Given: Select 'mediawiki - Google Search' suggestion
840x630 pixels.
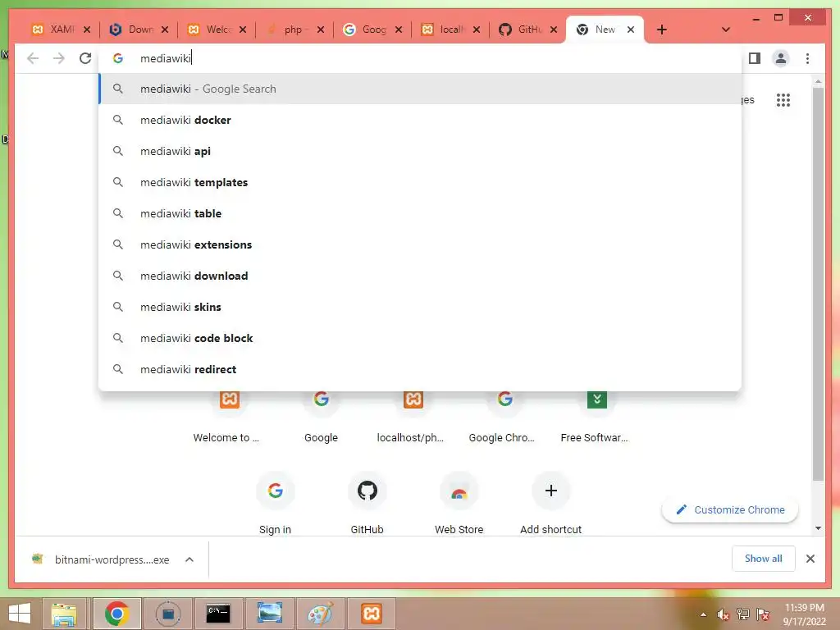Looking at the screenshot, I should point(421,89).
